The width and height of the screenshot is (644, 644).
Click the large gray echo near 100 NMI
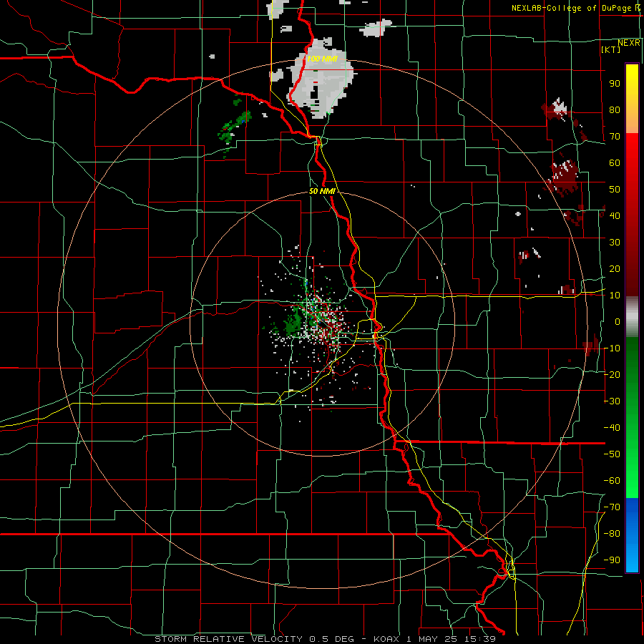pyautogui.click(x=321, y=80)
